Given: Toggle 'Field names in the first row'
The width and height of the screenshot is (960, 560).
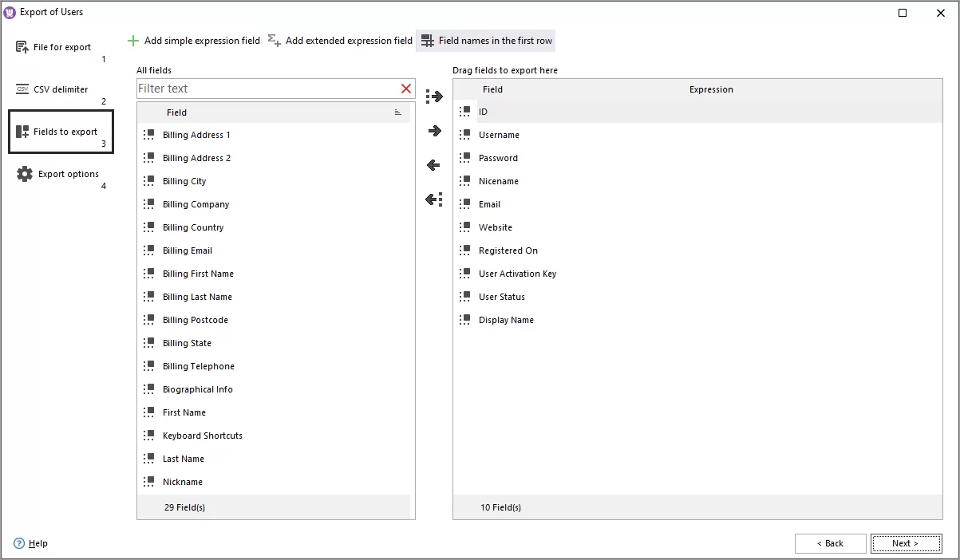Looking at the screenshot, I should point(485,40).
